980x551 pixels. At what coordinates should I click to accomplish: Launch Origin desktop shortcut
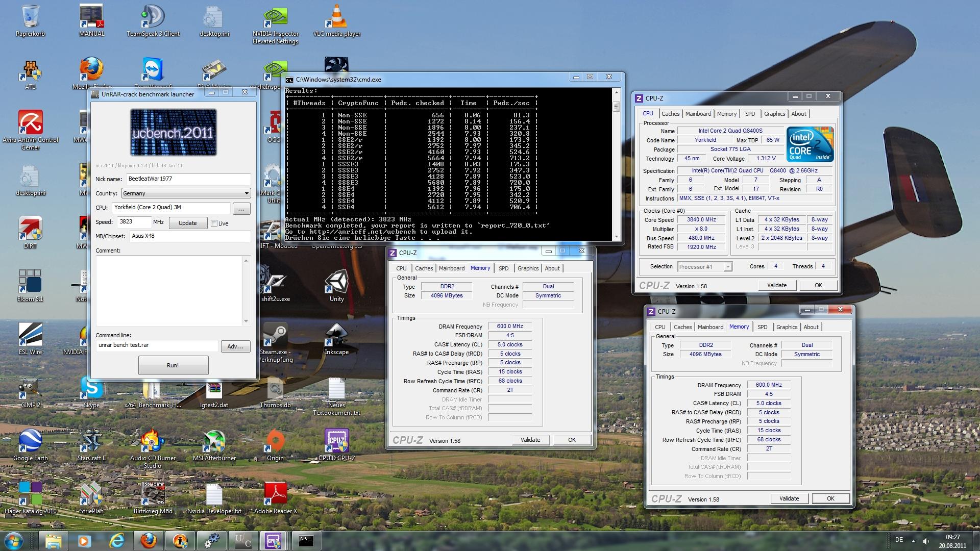pos(276,445)
